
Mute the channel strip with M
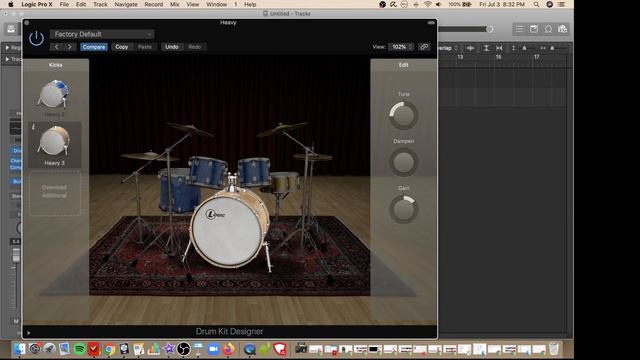16,321
